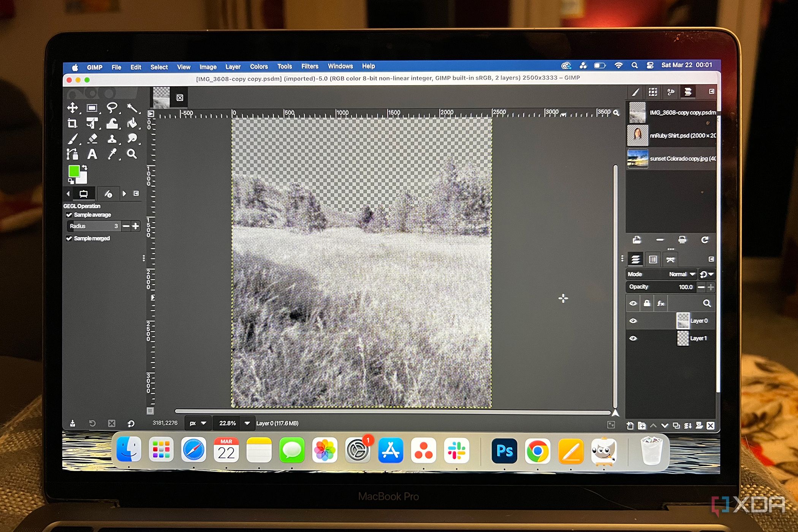The width and height of the screenshot is (798, 532).
Task: Hide Layer 0 with its eye icon
Action: point(633,321)
